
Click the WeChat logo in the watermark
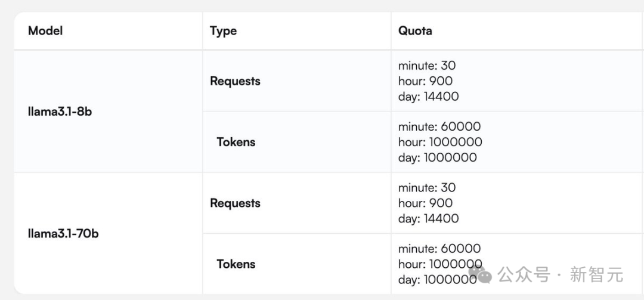tap(481, 275)
